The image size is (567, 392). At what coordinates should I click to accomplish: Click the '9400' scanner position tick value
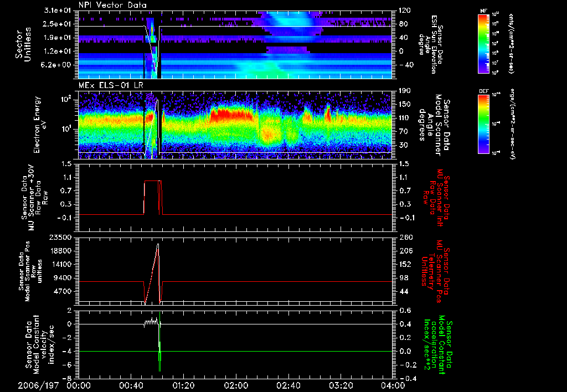[x=63, y=278]
